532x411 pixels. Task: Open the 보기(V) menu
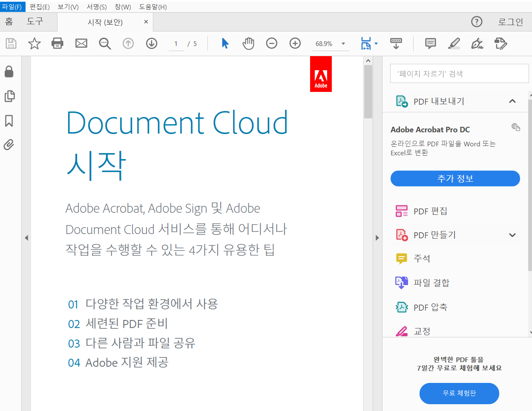coord(68,7)
